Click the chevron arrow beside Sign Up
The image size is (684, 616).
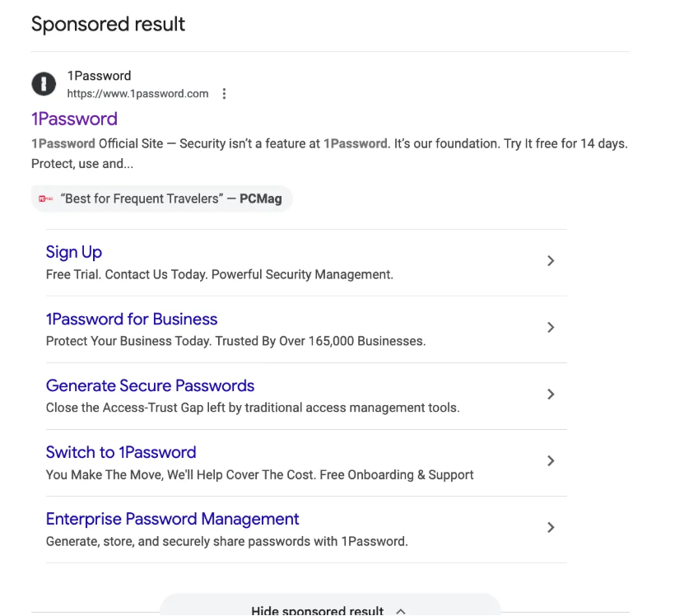coord(551,261)
